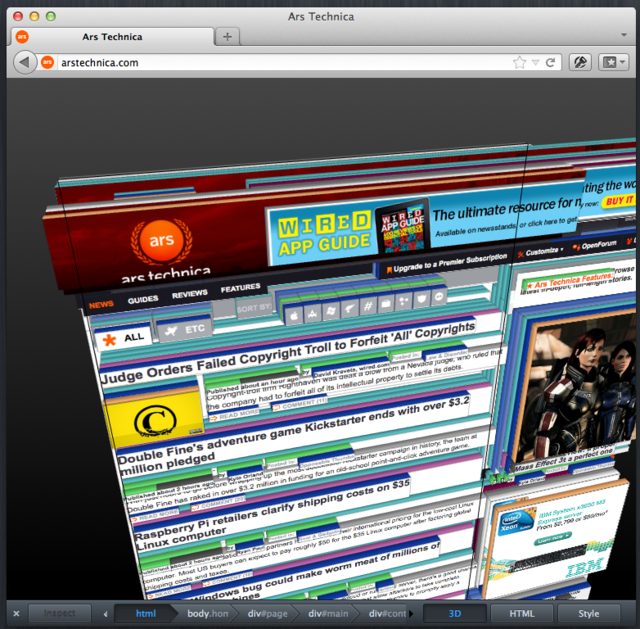Select the div#main breadcrumb node
640x629 pixels.
(x=328, y=613)
